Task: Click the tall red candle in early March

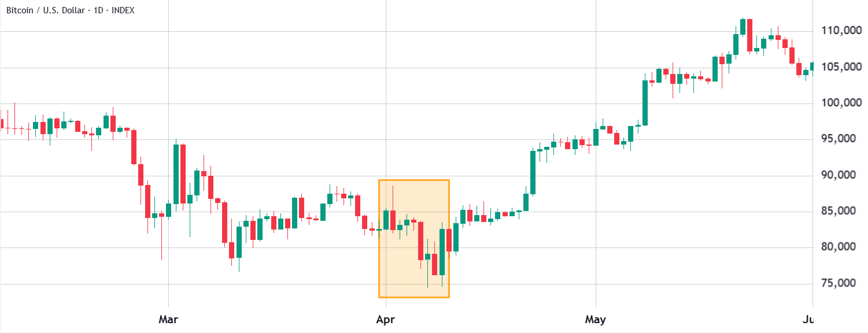Action: point(183,173)
